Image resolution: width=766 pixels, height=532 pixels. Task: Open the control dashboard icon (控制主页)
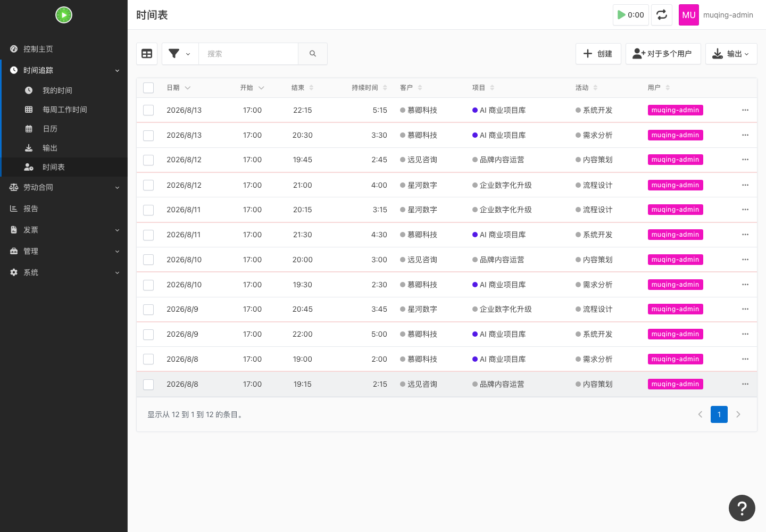pos(14,49)
